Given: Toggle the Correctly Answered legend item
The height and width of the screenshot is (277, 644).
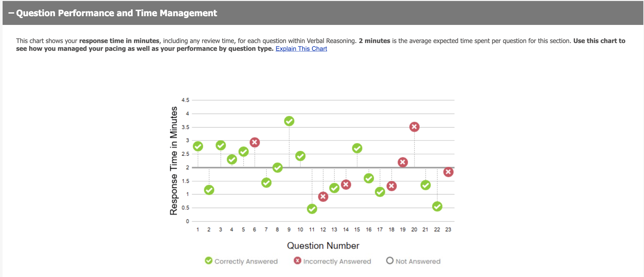Looking at the screenshot, I should click(x=241, y=261).
